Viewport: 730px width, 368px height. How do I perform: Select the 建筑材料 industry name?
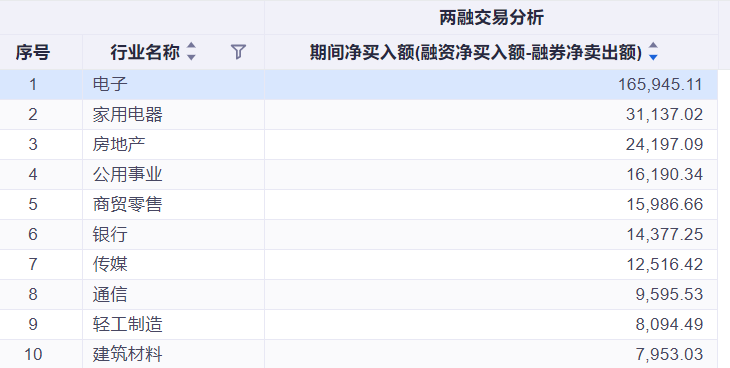pyautogui.click(x=127, y=354)
